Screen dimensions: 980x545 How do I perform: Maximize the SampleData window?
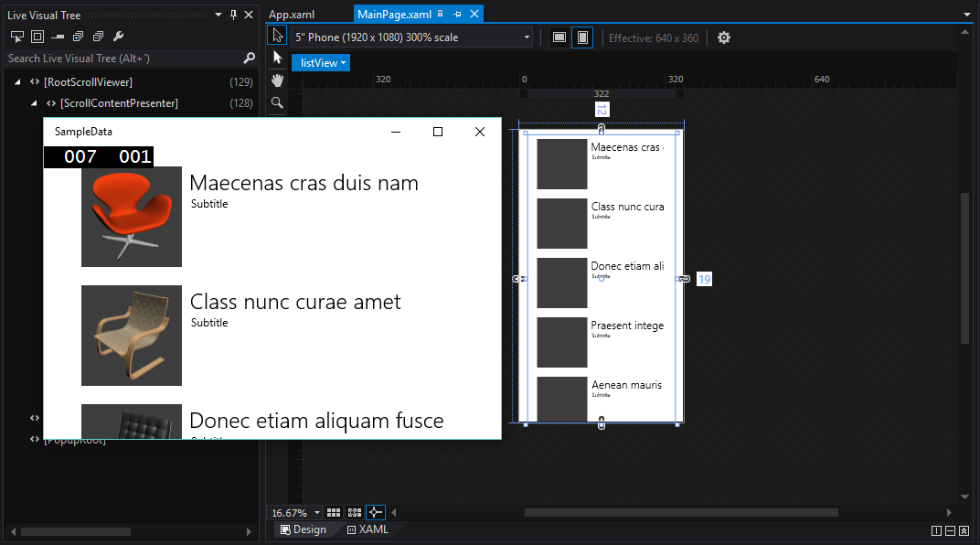click(x=438, y=132)
